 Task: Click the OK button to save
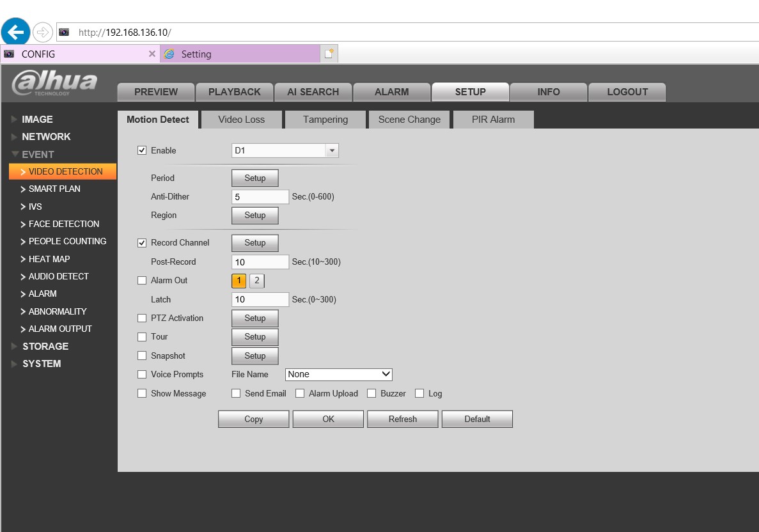click(x=328, y=419)
